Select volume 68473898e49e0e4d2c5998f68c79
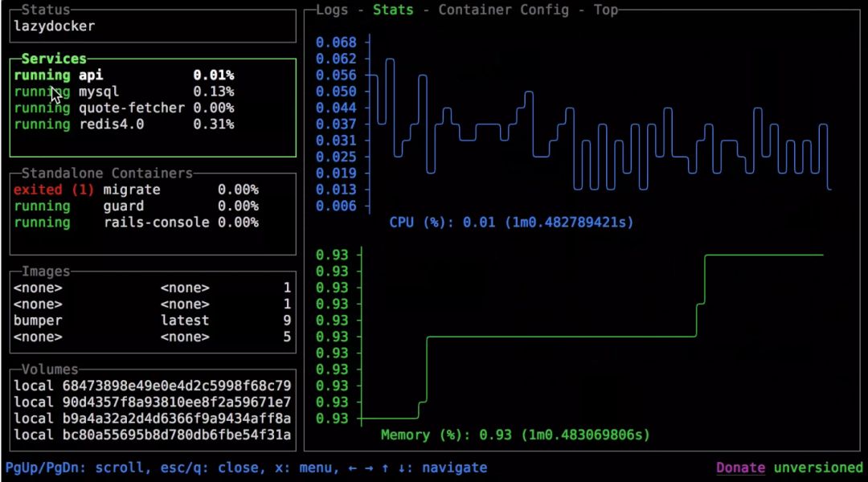The width and height of the screenshot is (868, 482). point(153,386)
